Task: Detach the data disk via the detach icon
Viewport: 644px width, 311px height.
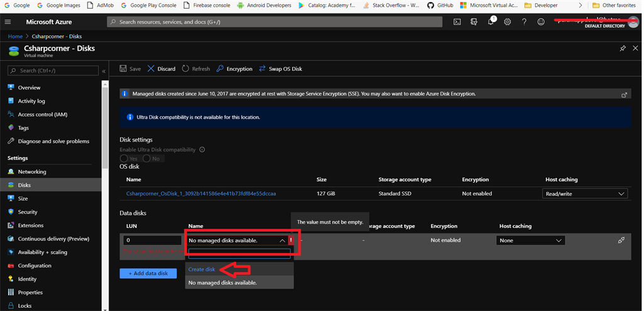Action: [x=621, y=240]
